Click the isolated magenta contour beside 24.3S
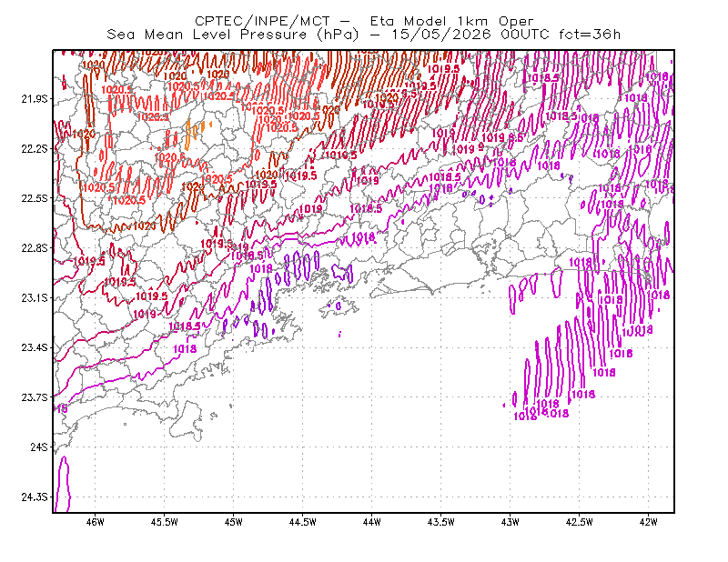728x562 pixels. click(63, 484)
